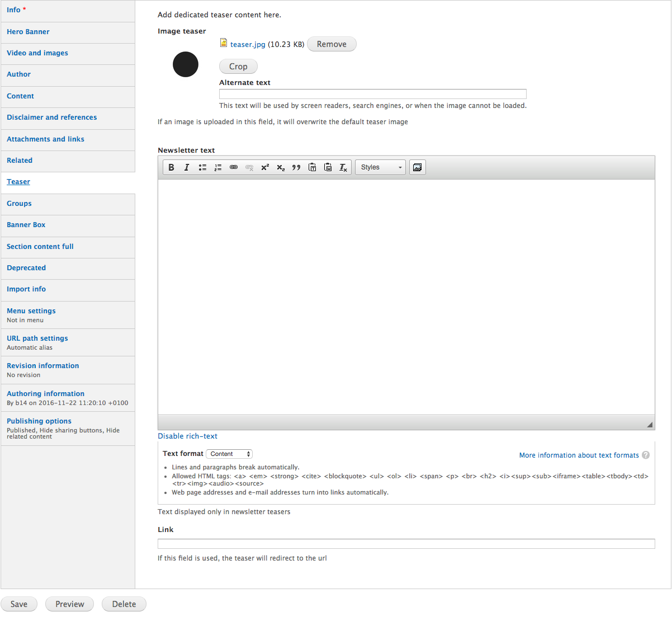Click the Paste from Word icon

coord(328,167)
